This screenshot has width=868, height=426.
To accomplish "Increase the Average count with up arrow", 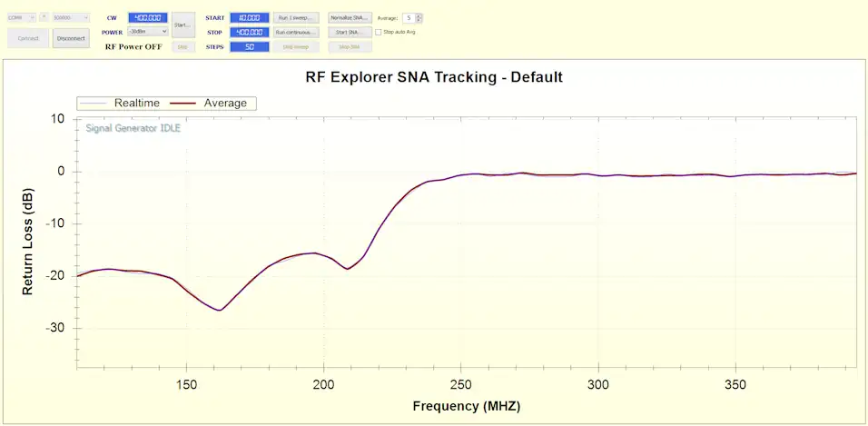I will [419, 15].
